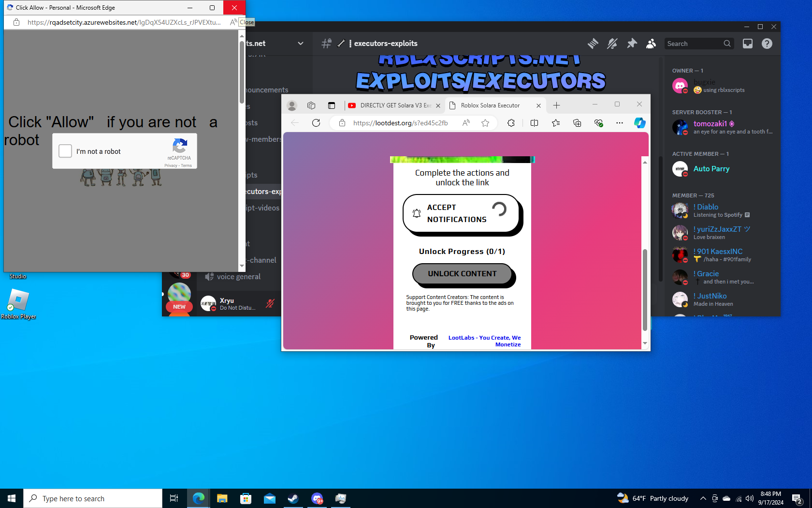Screen dimensions: 812x508
Task: Open Task View on taskbar
Action: coord(174,498)
